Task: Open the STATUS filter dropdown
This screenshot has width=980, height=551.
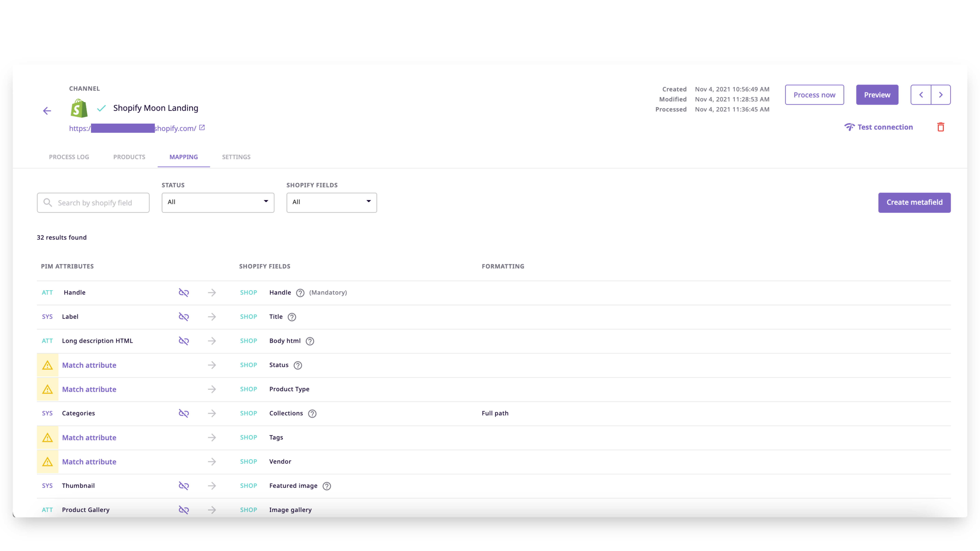Action: 218,202
